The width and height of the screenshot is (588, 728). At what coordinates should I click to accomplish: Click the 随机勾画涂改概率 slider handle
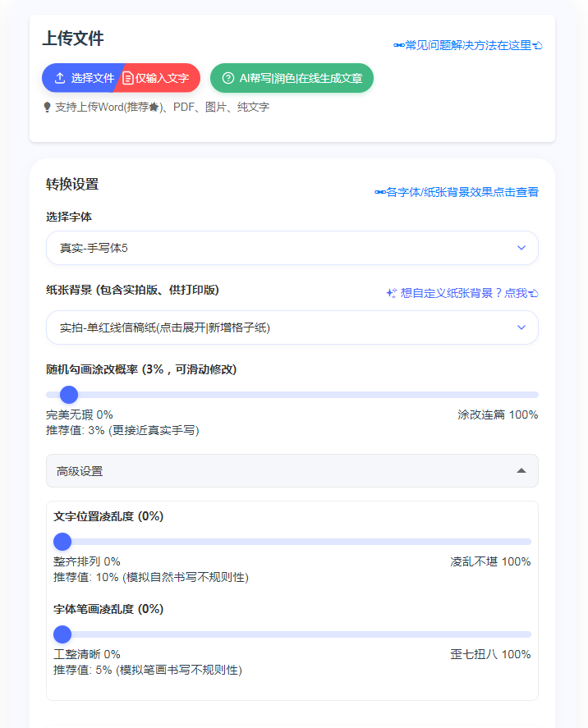tap(69, 395)
